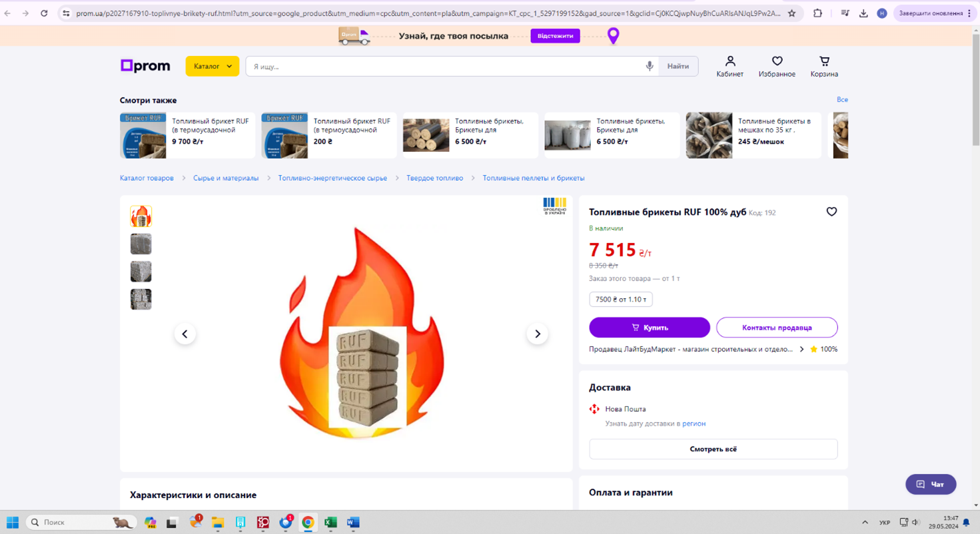
Task: Open the Каталог dropdown
Action: (213, 66)
